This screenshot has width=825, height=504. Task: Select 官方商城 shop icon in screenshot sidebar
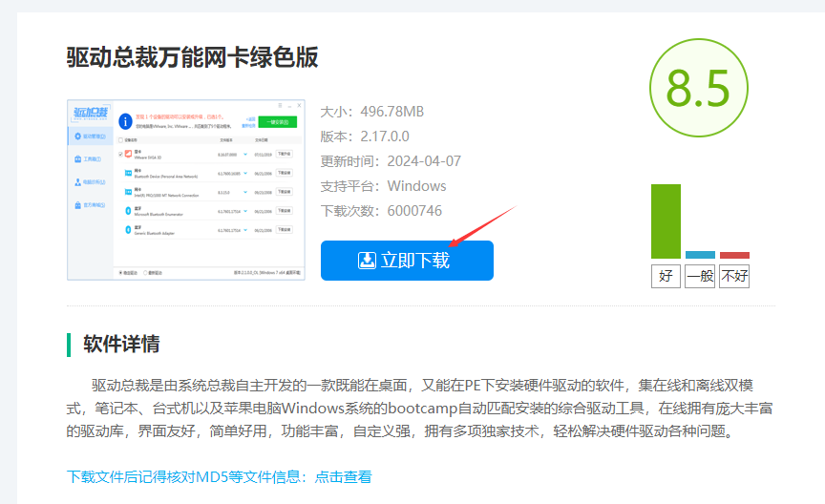[76, 205]
